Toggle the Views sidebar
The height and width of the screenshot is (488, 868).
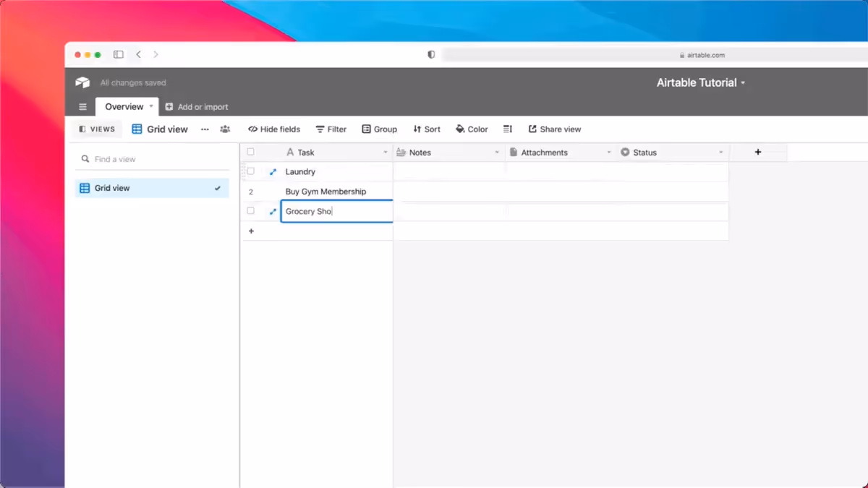[x=96, y=129]
